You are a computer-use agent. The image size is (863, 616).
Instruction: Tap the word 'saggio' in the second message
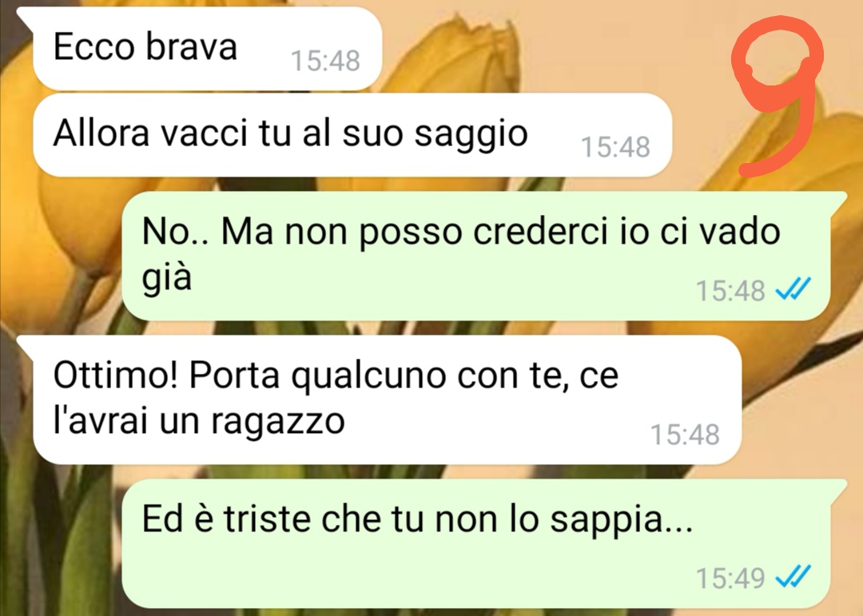pyautogui.click(x=471, y=136)
